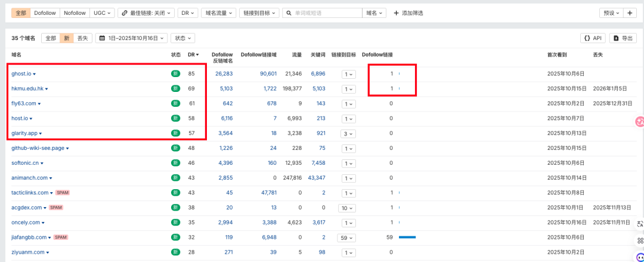Click the 关键词 column header

click(x=318, y=55)
